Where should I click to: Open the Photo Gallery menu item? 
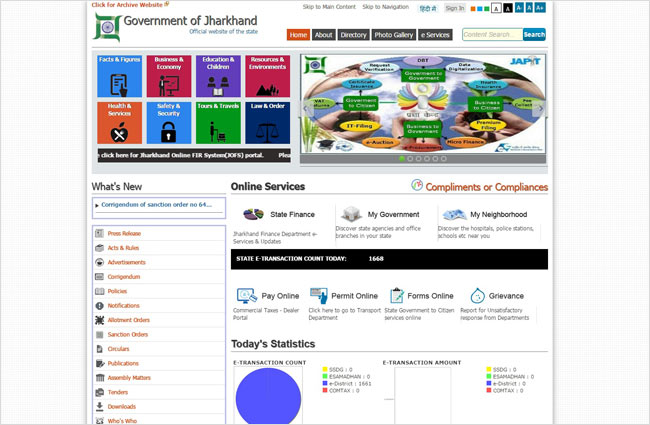pyautogui.click(x=393, y=35)
